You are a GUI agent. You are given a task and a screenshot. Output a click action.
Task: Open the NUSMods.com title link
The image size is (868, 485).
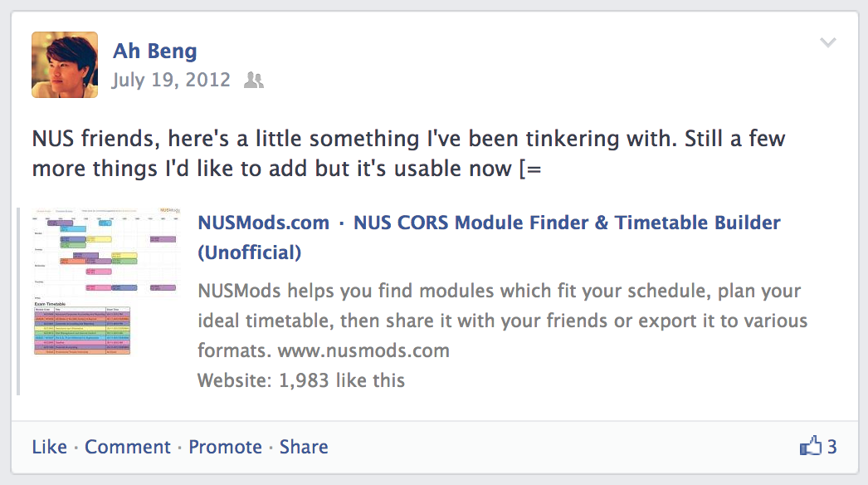pyautogui.click(x=264, y=223)
